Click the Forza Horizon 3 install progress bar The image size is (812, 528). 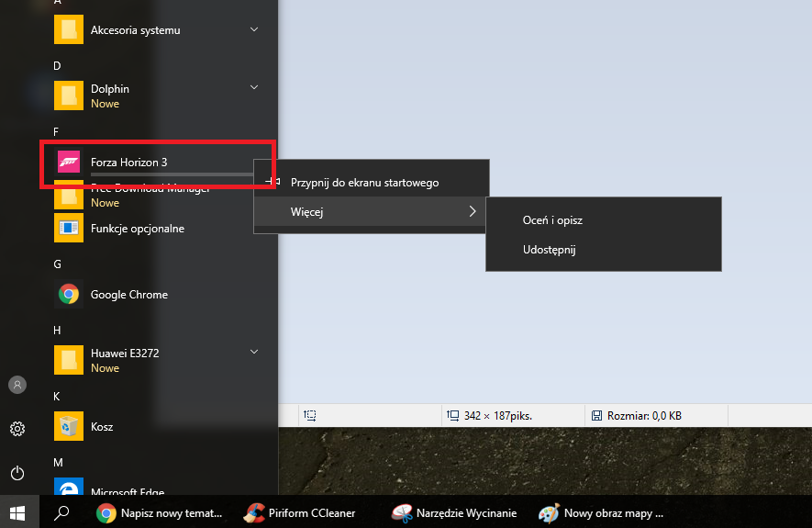click(x=172, y=174)
